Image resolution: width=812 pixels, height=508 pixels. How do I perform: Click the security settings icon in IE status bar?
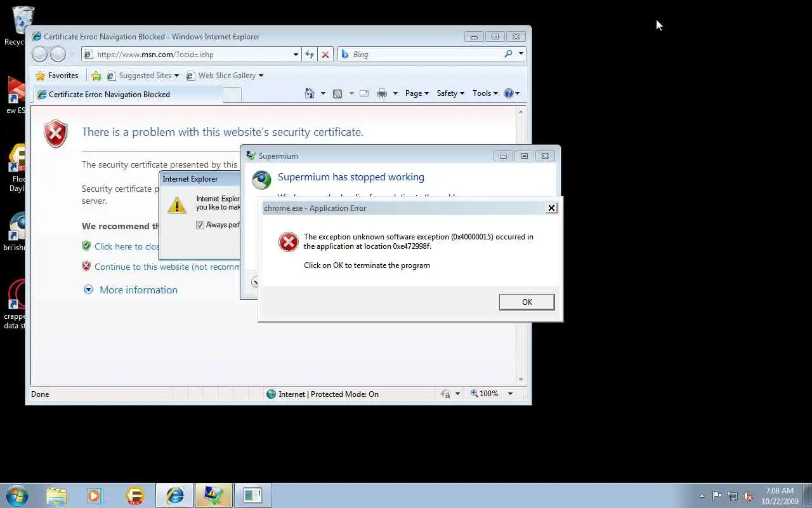[446, 394]
